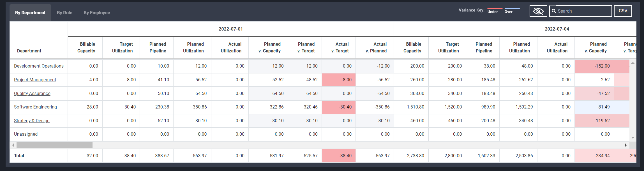Click the Software Engineering Actual v. Target cell

pos(339,107)
